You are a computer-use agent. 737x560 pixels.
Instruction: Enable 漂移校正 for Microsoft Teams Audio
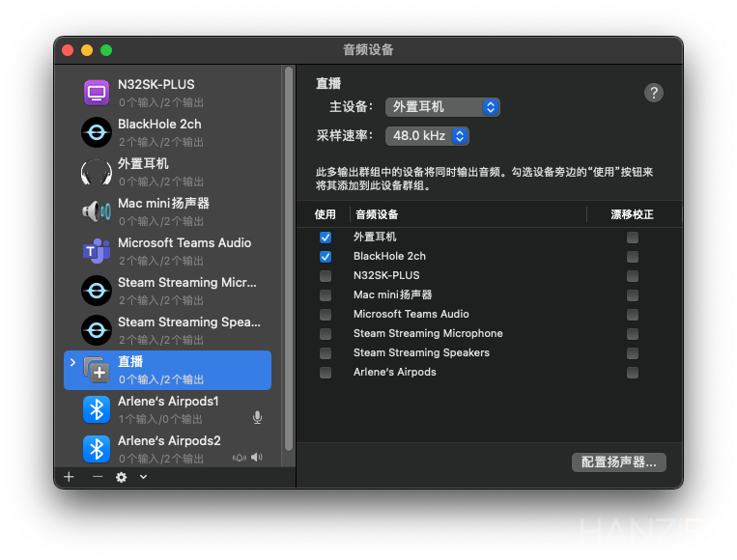(x=632, y=315)
